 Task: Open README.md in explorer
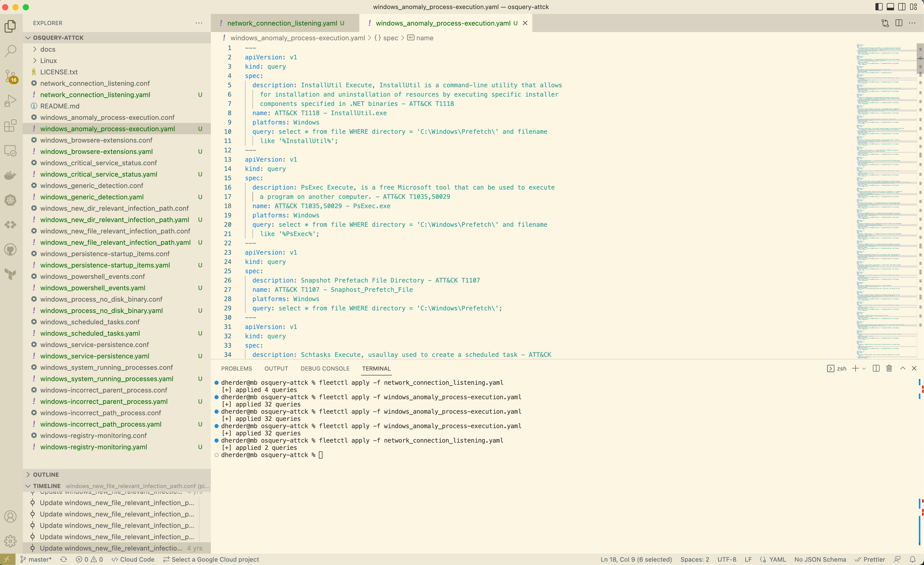click(117, 106)
